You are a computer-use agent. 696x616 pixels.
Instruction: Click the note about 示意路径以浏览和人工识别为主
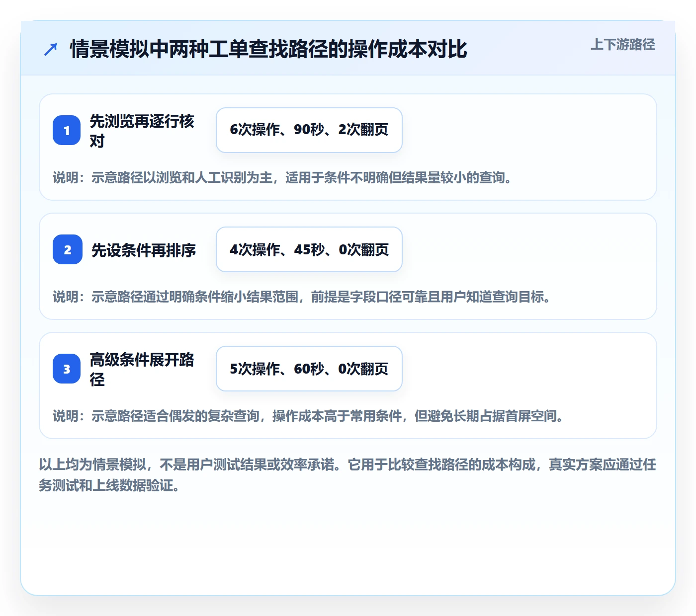pos(283,177)
